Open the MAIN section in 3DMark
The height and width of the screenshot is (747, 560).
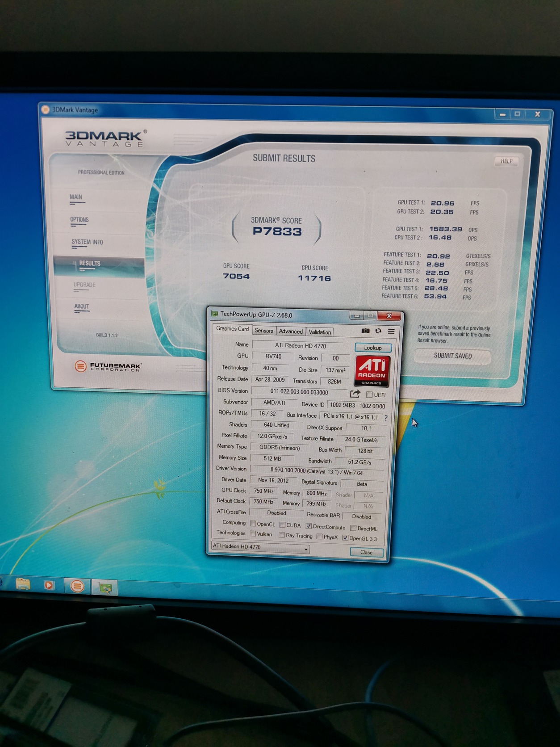tap(76, 198)
